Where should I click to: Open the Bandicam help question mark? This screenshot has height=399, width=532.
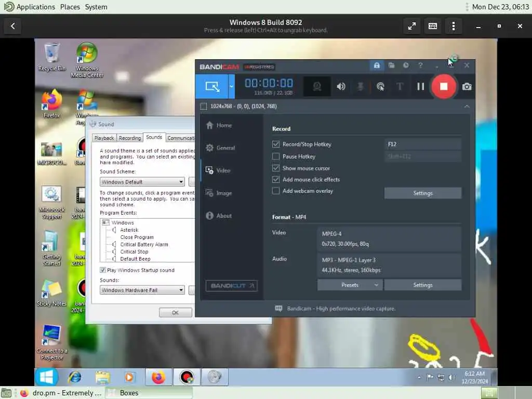coord(420,65)
